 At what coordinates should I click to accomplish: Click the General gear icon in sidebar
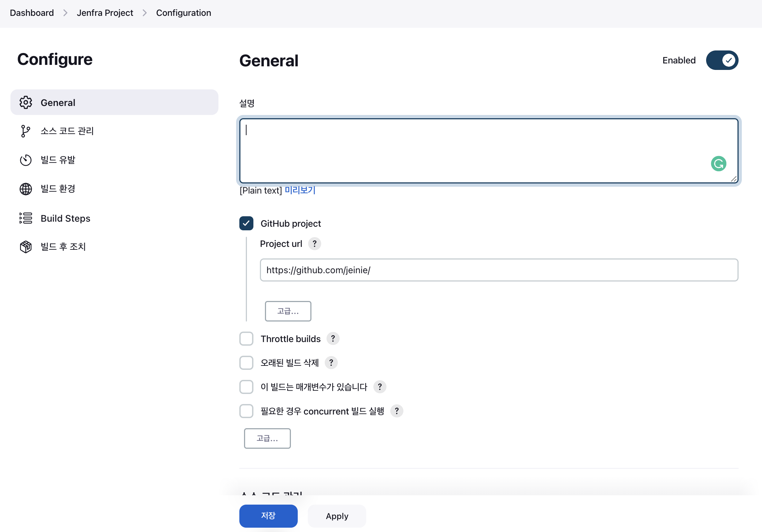tap(26, 103)
